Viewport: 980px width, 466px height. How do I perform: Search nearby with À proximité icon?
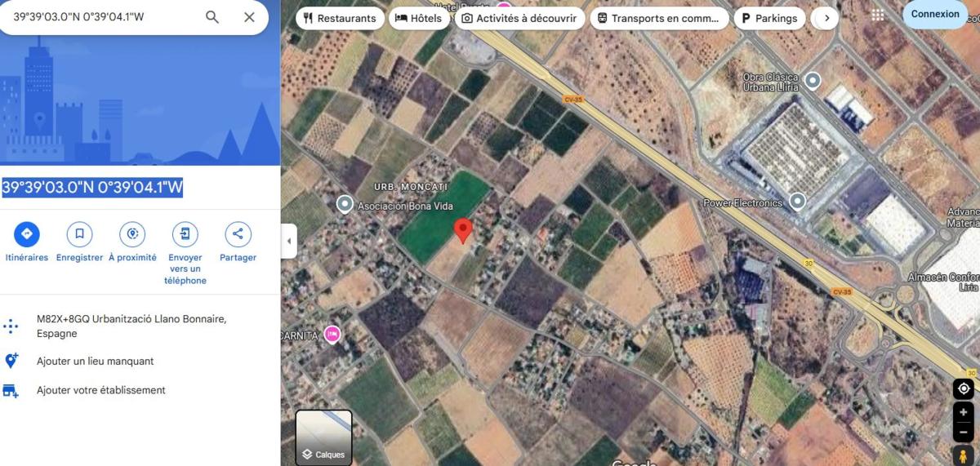click(132, 235)
